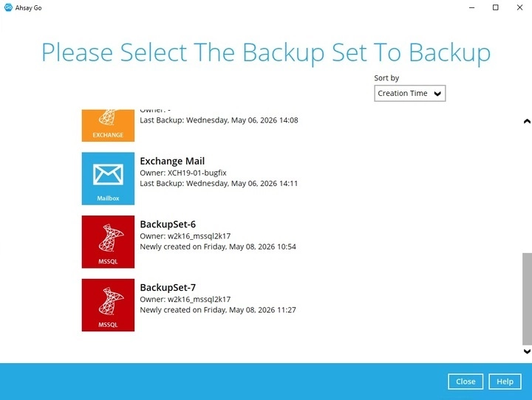Select the Exchange backup set orange icon
Viewport: 532px width, 400px height.
pos(108,125)
